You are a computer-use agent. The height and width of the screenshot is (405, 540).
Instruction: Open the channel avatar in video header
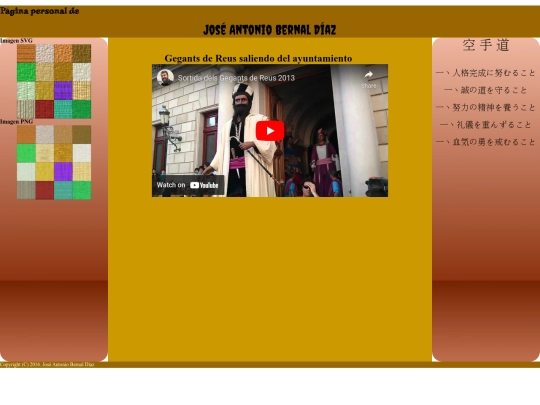165,77
